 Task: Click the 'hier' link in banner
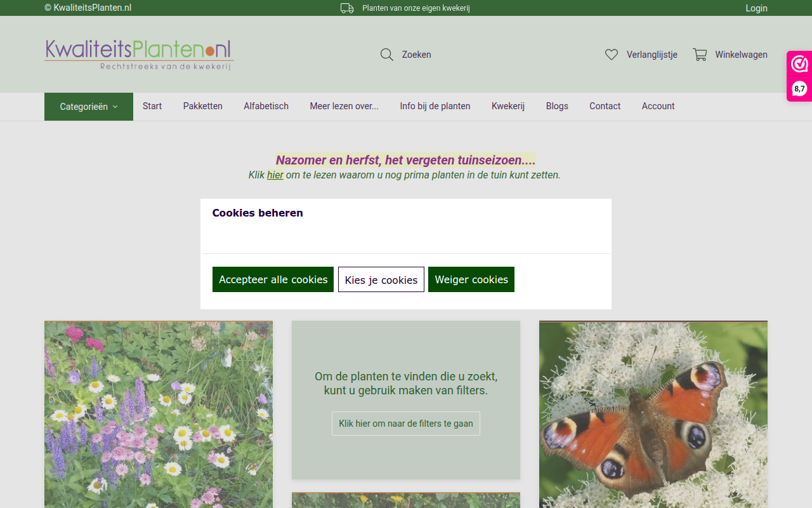point(275,175)
